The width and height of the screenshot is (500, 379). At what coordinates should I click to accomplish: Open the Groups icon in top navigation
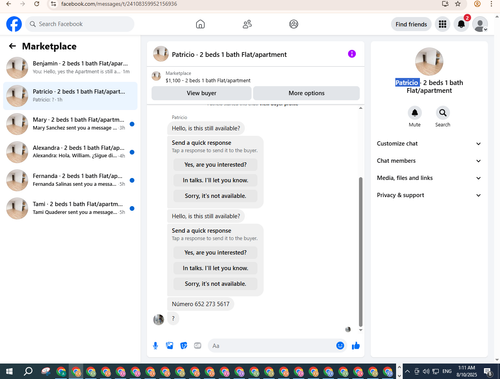click(294, 24)
